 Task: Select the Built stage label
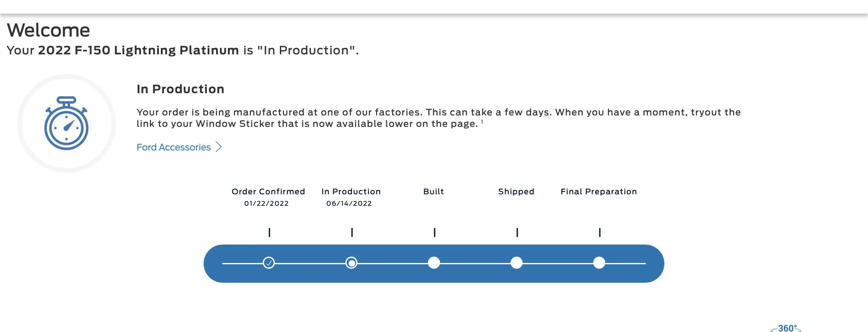[433, 192]
